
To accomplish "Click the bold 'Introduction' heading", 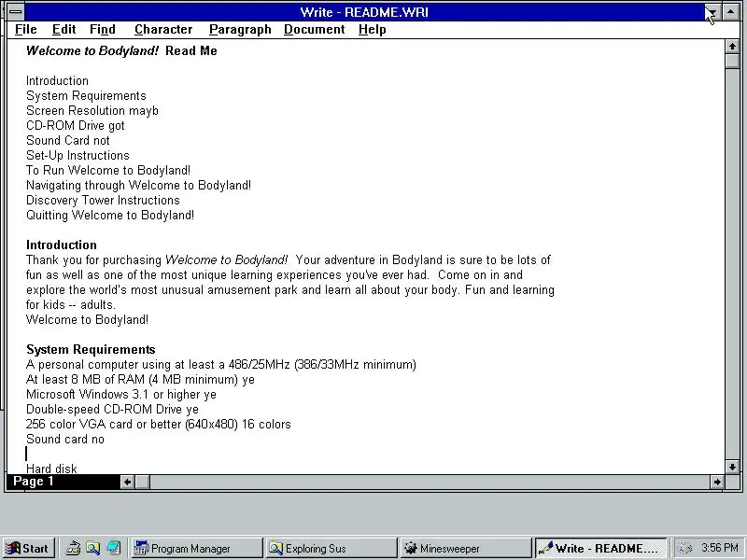I will tap(62, 245).
